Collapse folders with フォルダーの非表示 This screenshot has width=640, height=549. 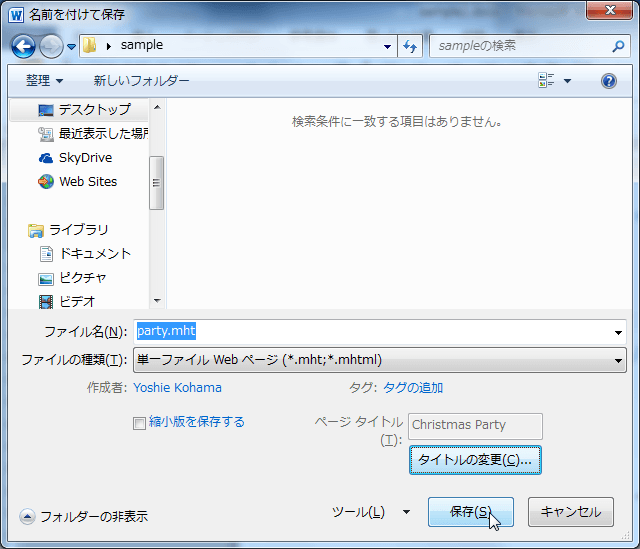point(84,517)
